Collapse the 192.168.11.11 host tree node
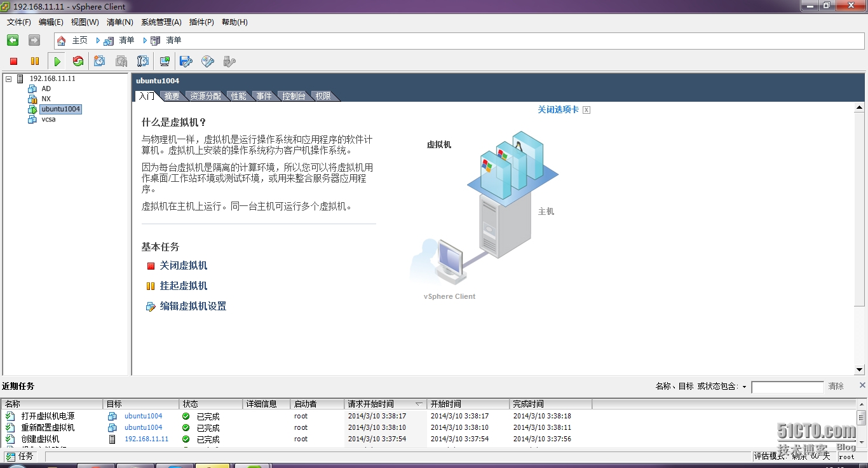Viewport: 868px width, 468px height. (x=9, y=79)
